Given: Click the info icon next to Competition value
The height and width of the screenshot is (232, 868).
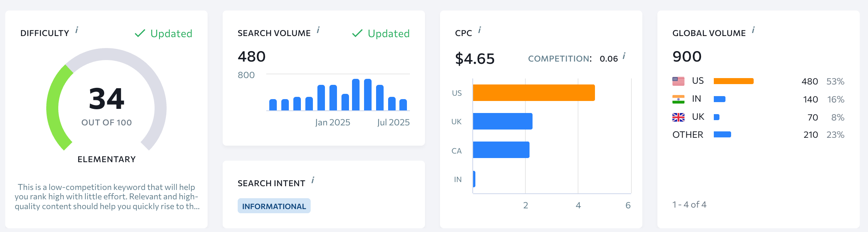Looking at the screenshot, I should point(624,56).
